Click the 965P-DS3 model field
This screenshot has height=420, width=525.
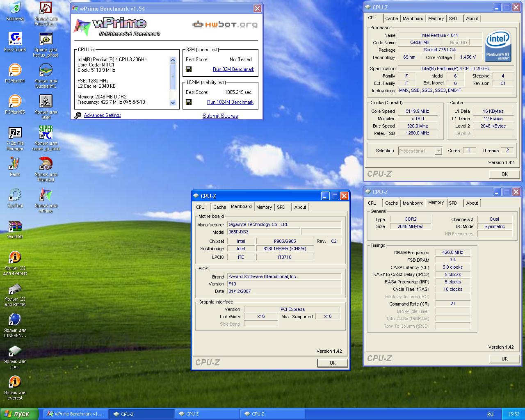264,232
